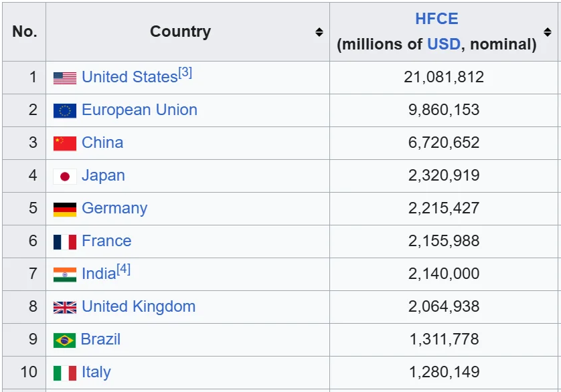
Task: Click the United Kingdom flag icon
Action: [x=65, y=308]
